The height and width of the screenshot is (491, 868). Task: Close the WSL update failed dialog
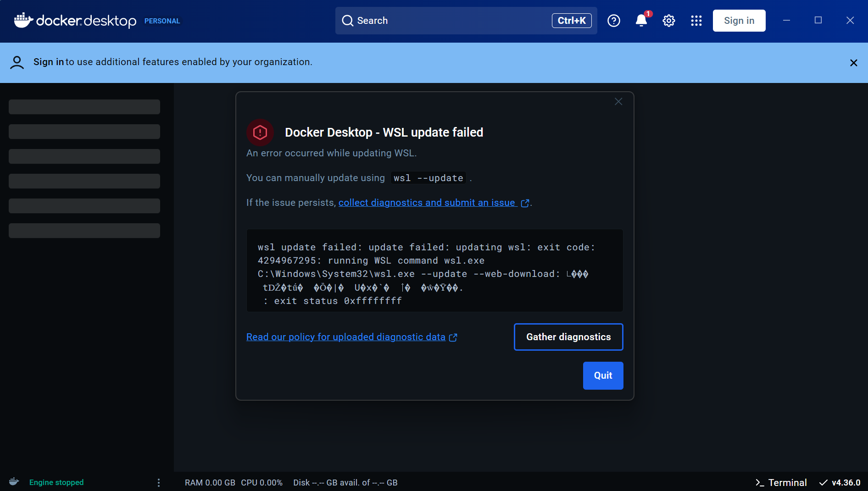[618, 102]
